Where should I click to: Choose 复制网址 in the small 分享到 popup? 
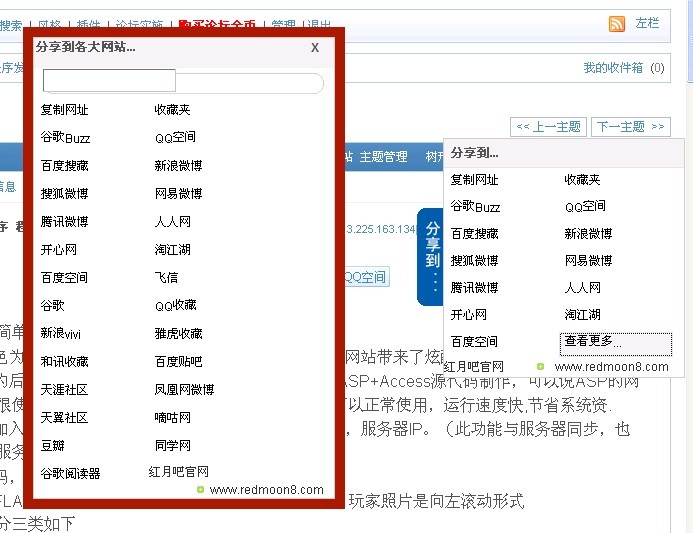474,179
